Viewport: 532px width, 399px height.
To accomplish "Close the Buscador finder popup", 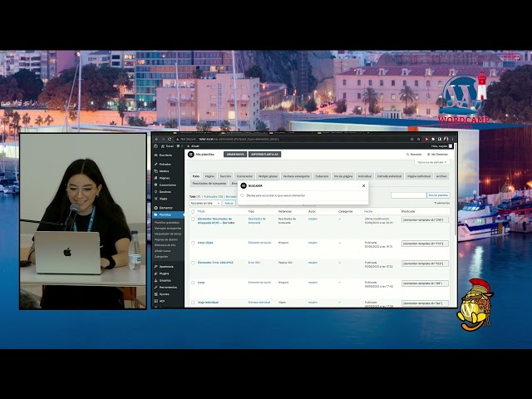I will click(363, 186).
